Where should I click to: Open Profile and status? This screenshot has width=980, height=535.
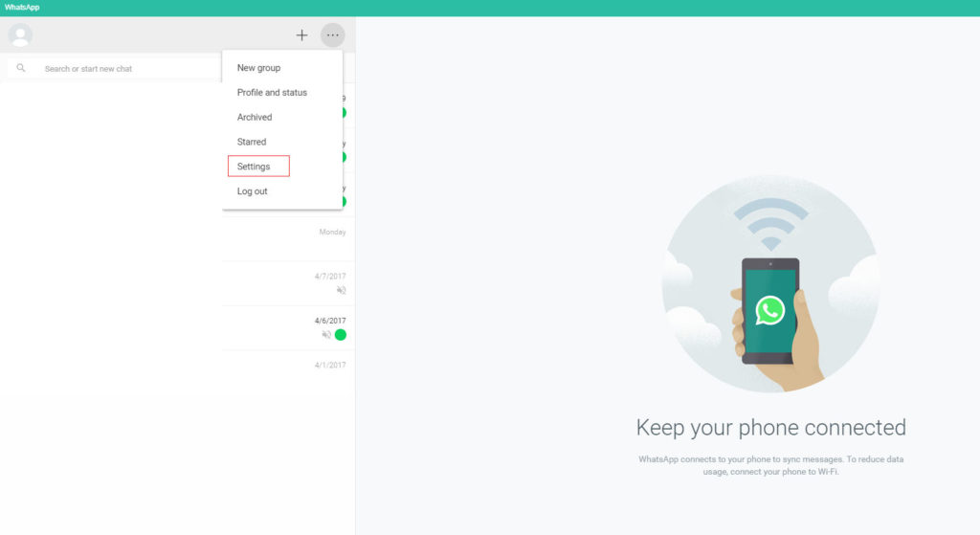click(272, 93)
